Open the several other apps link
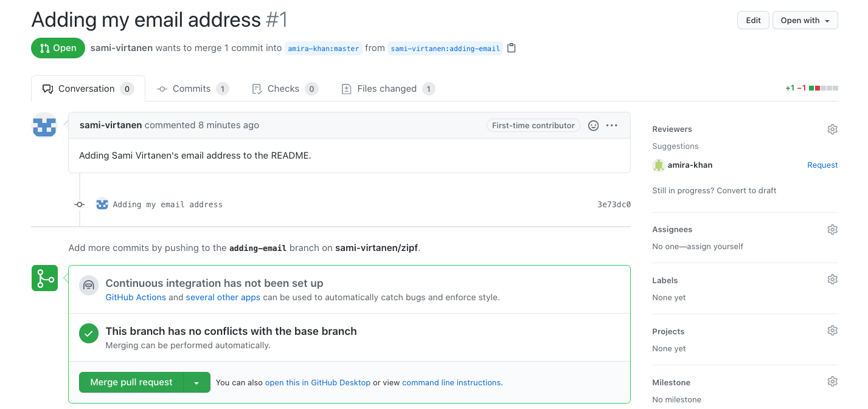The height and width of the screenshot is (409, 868). [x=223, y=297]
